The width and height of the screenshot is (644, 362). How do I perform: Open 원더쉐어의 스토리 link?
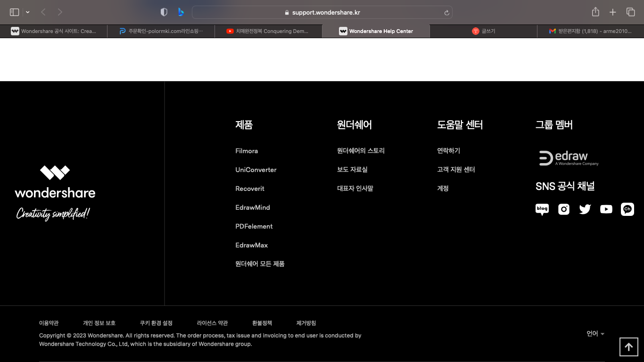pos(361,151)
